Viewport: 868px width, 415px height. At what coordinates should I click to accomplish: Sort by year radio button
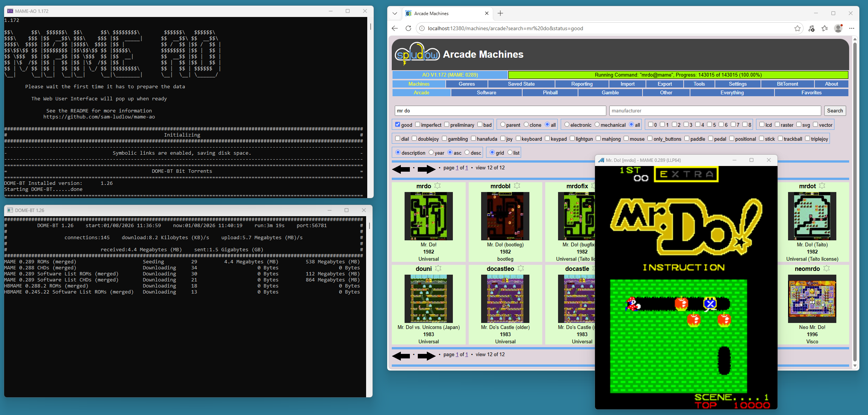click(x=431, y=152)
